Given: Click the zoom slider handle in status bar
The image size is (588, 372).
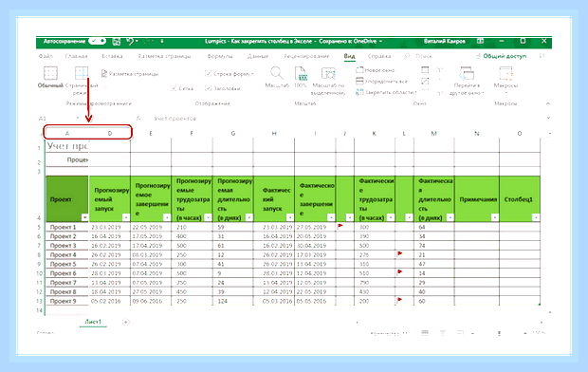Looking at the screenshot, I should pyautogui.click(x=499, y=333).
